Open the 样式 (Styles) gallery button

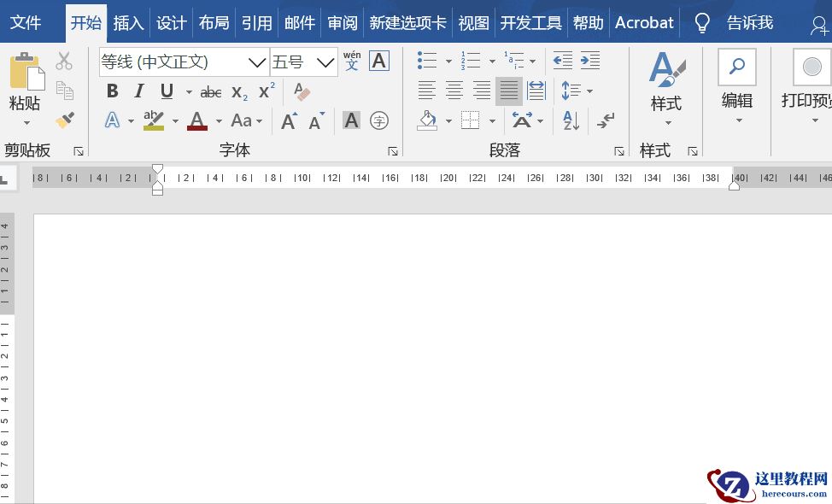click(667, 89)
